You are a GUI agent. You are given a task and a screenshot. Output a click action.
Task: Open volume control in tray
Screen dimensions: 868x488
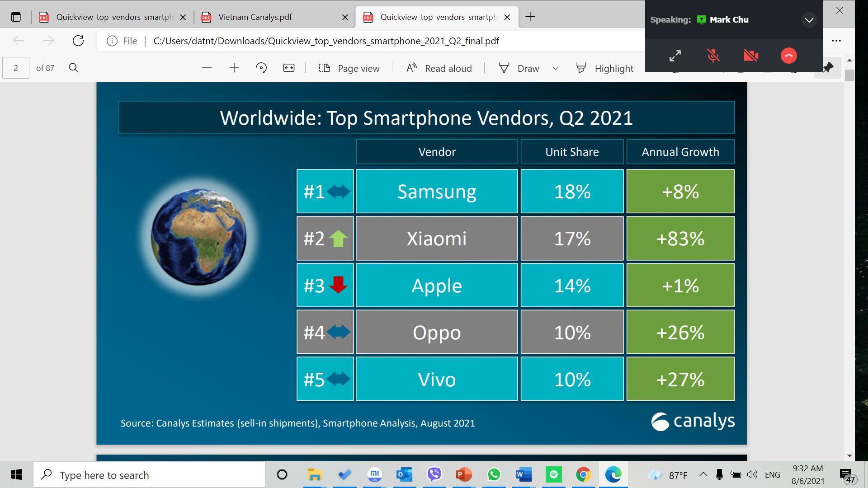click(x=752, y=474)
